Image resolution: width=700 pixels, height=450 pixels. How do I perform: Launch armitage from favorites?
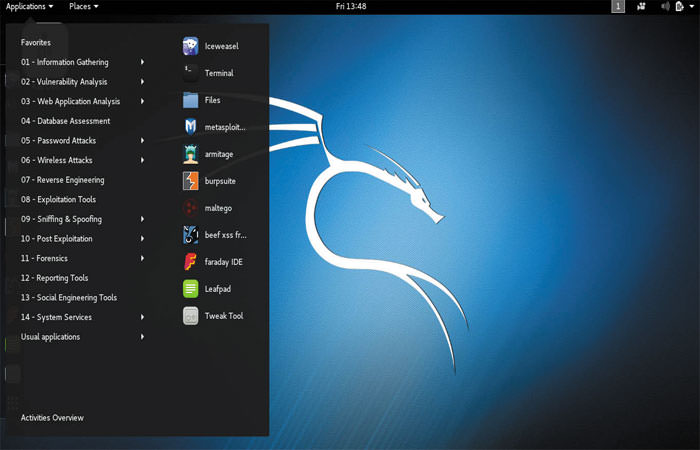point(191,154)
